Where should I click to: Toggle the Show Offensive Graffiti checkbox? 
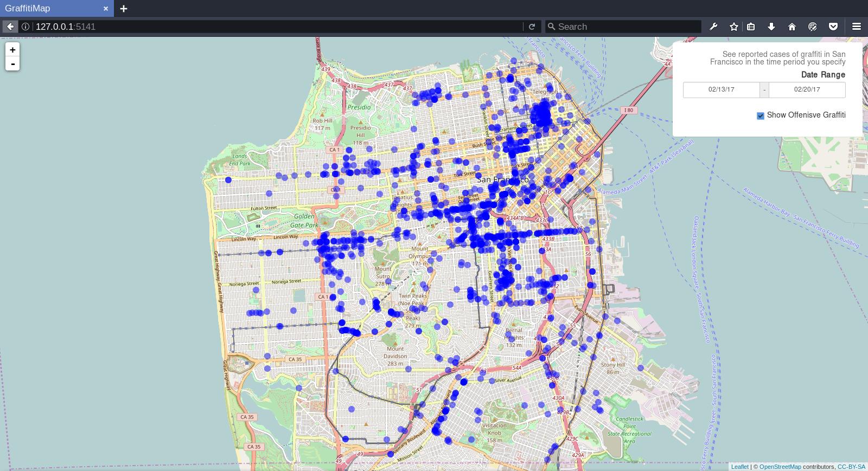point(761,115)
